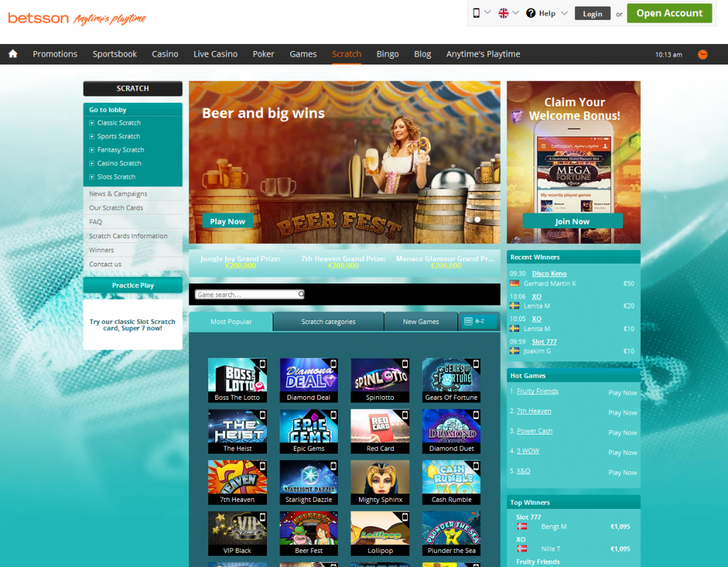Open the Epic Gems scratch card
This screenshot has width=728, height=567.
[x=309, y=432]
